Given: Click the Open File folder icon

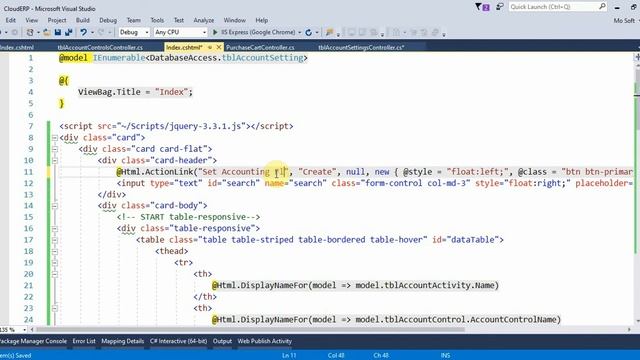Looking at the screenshot, I should click(47, 32).
